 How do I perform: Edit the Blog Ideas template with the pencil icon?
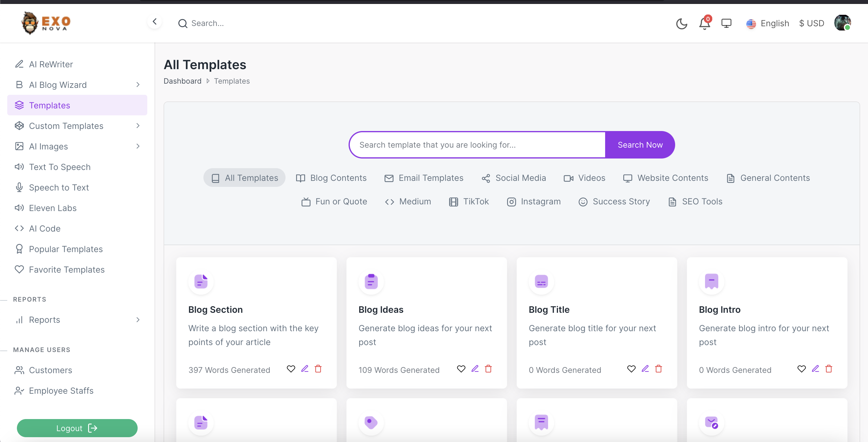pyautogui.click(x=475, y=369)
